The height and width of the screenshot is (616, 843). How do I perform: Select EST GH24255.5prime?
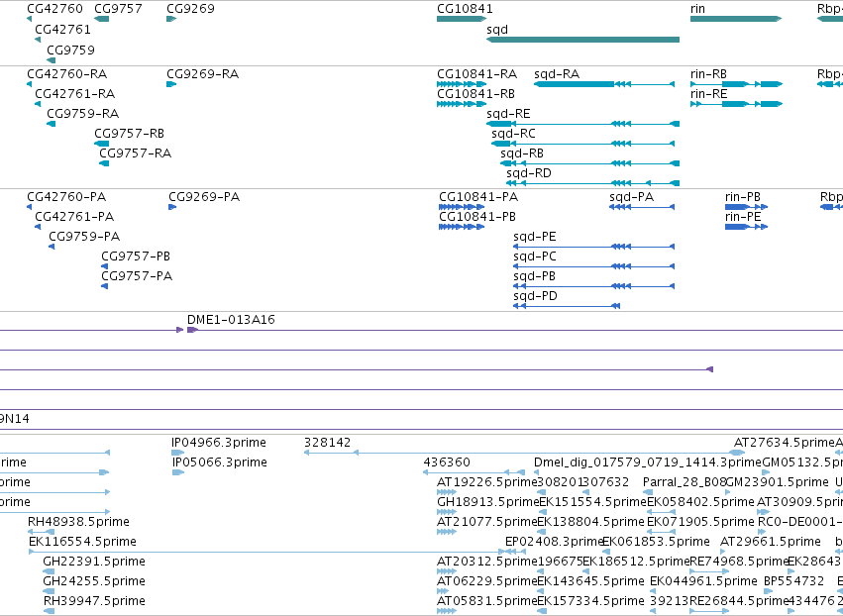93,581
